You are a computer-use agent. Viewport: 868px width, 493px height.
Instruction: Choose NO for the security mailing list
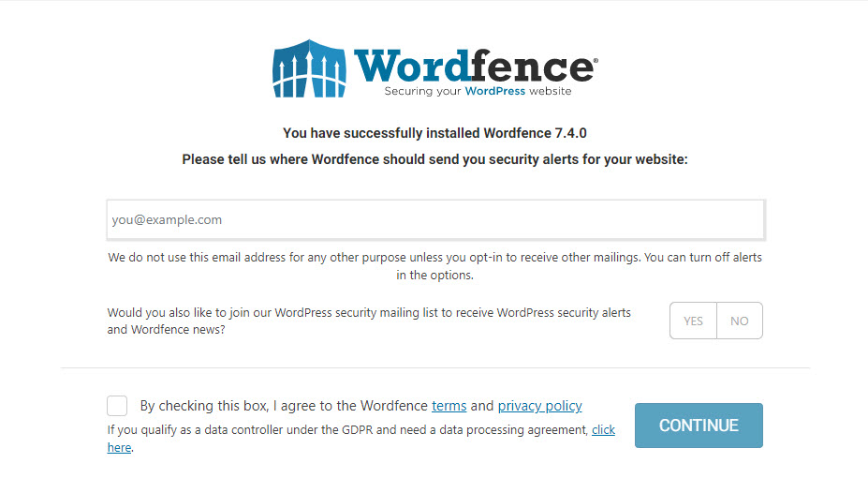tap(740, 321)
